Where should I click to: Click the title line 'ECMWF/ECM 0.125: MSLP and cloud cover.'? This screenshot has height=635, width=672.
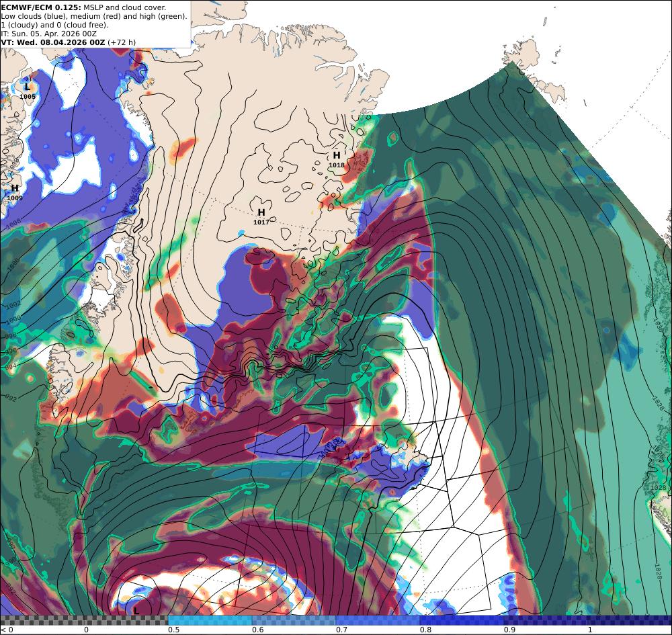point(83,7)
